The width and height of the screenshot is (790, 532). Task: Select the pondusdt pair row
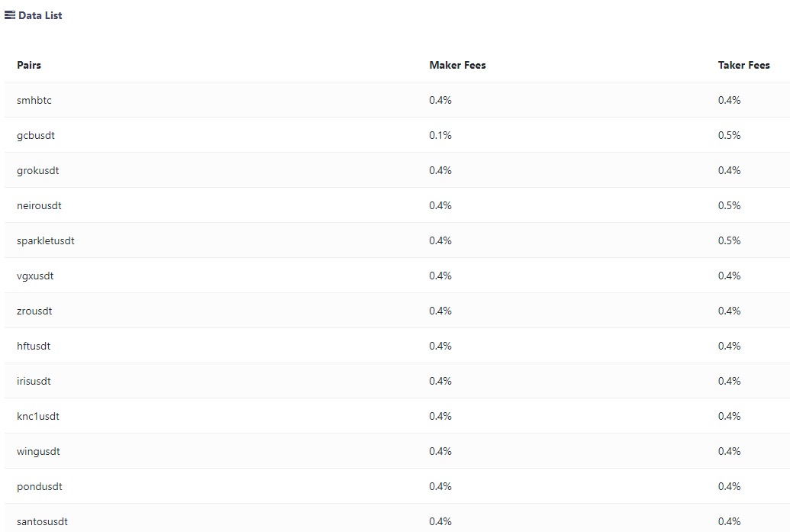coord(40,487)
